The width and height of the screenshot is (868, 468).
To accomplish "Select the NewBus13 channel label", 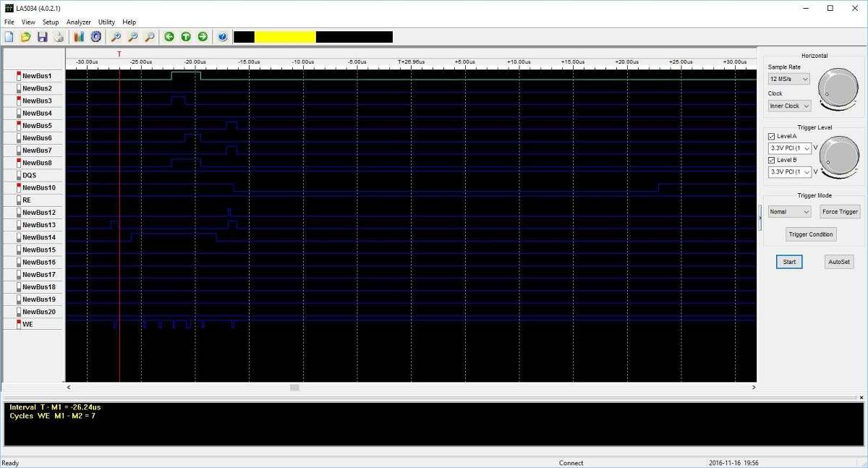I will 39,225.
